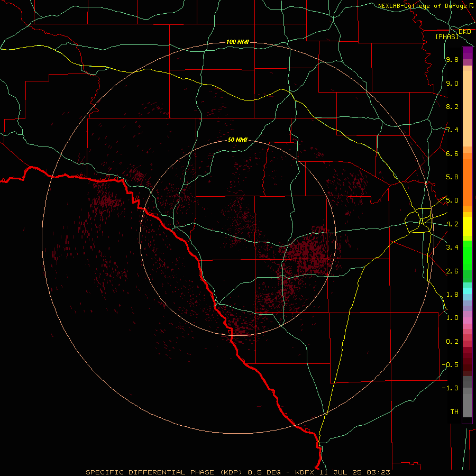The height and width of the screenshot is (476, 476).
Task: Click the bright green segment of color bar
Action: [x=467, y=255]
